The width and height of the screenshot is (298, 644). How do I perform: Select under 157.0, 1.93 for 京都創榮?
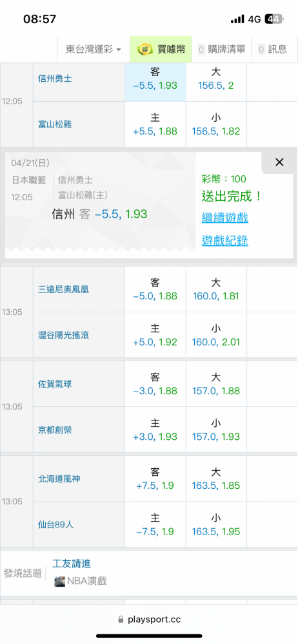(x=216, y=430)
